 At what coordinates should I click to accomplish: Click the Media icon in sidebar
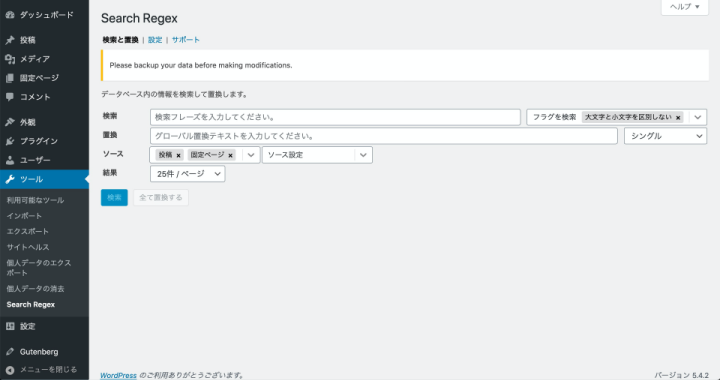10,59
